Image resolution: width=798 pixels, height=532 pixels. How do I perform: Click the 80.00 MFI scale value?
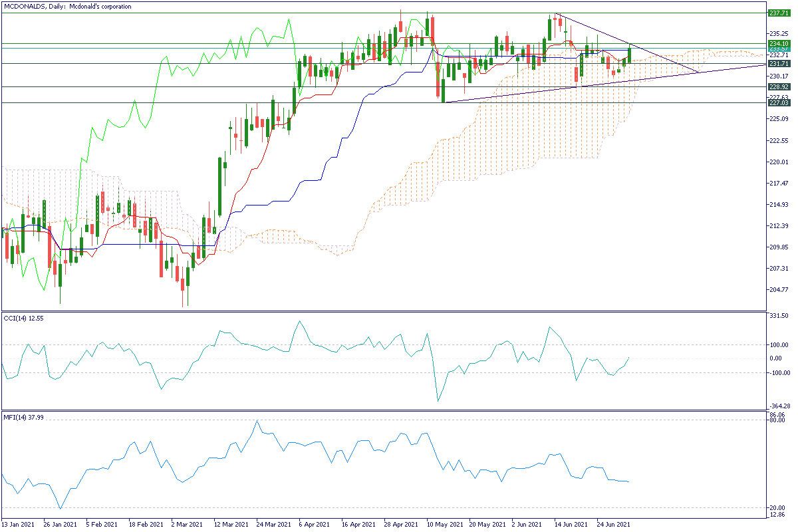coord(778,420)
